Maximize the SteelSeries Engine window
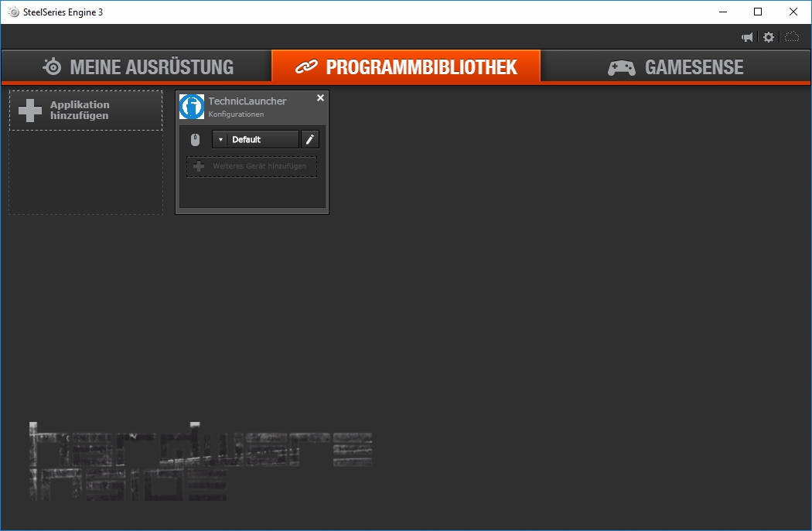The width and height of the screenshot is (812, 531). [758, 12]
